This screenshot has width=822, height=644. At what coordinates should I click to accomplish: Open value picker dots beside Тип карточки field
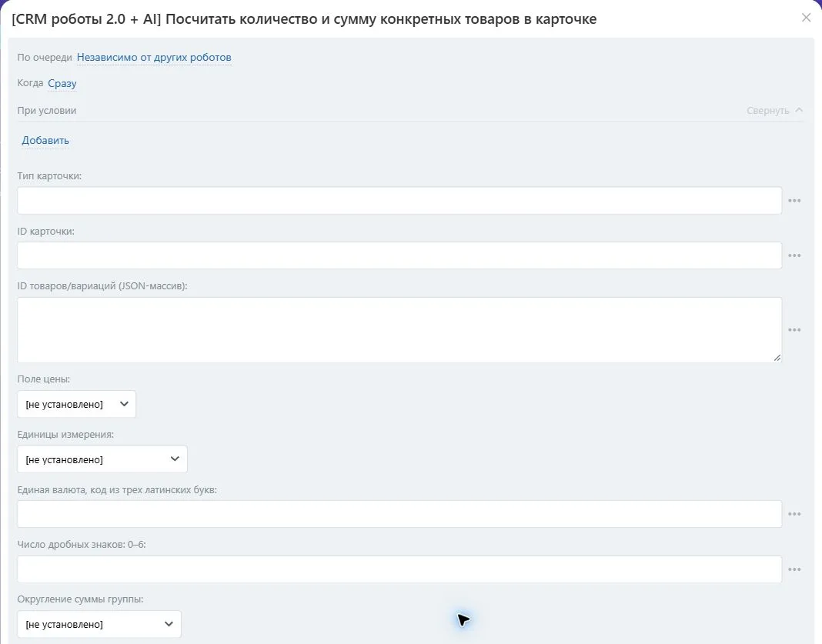pyautogui.click(x=794, y=201)
